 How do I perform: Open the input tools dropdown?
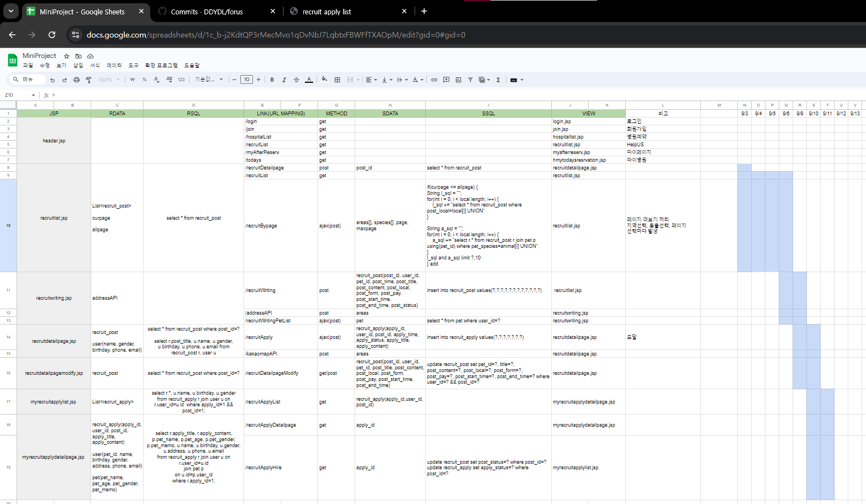tap(517, 80)
